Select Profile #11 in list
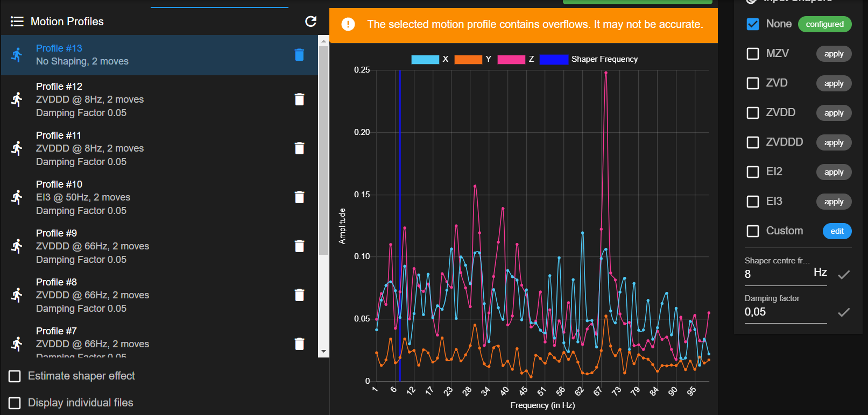 [159, 148]
